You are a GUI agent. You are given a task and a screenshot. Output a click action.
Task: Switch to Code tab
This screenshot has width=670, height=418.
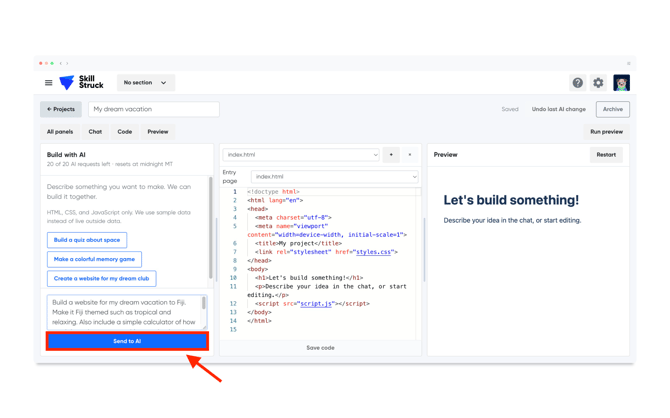[x=125, y=132]
